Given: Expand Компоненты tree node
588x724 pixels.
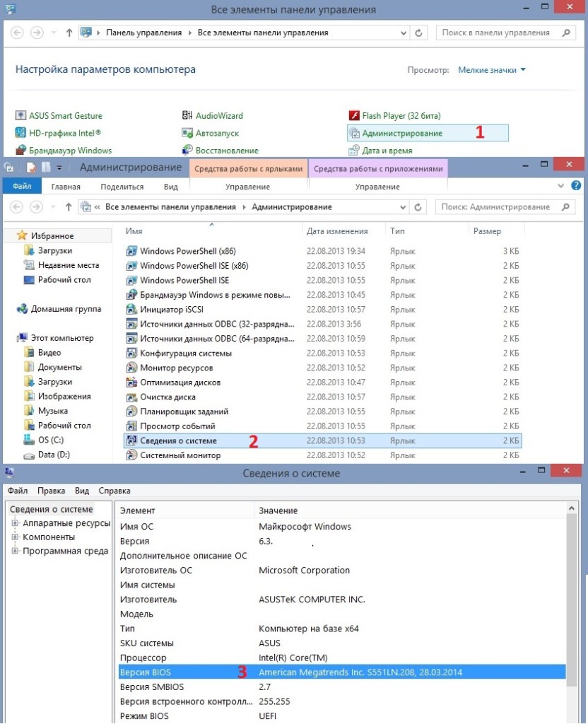Looking at the screenshot, I should tap(15, 537).
